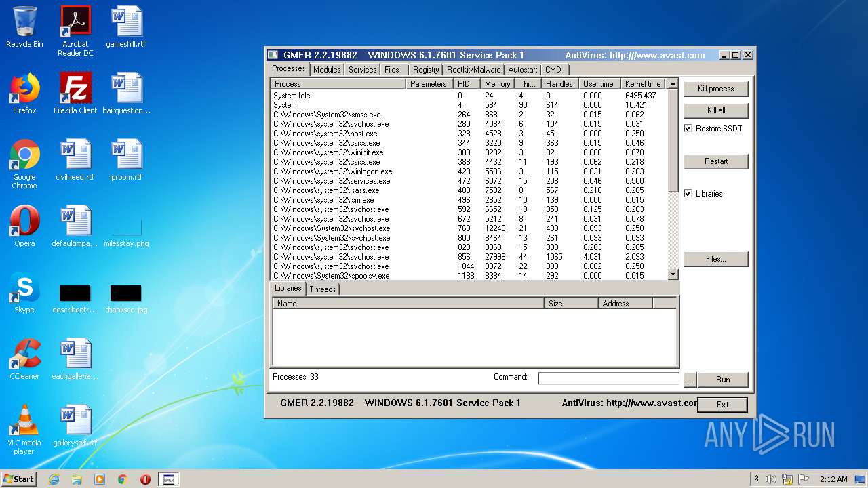Viewport: 868px width, 488px height.
Task: Sort by the Kernel time column header
Action: (643, 84)
